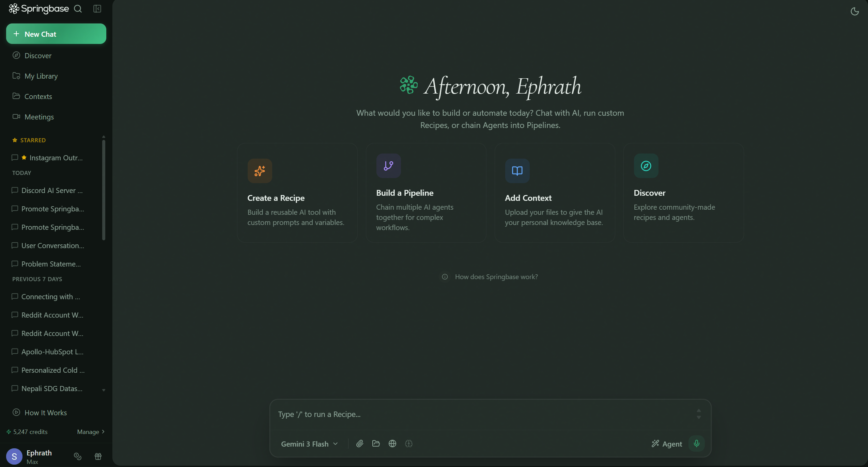This screenshot has height=467, width=868.
Task: Click the Contexts folder icon
Action: 16,96
